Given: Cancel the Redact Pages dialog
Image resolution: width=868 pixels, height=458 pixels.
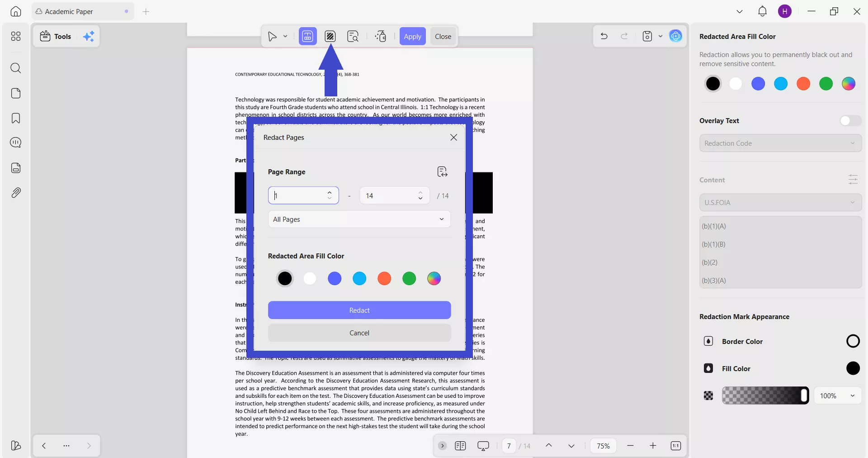Looking at the screenshot, I should tap(359, 333).
